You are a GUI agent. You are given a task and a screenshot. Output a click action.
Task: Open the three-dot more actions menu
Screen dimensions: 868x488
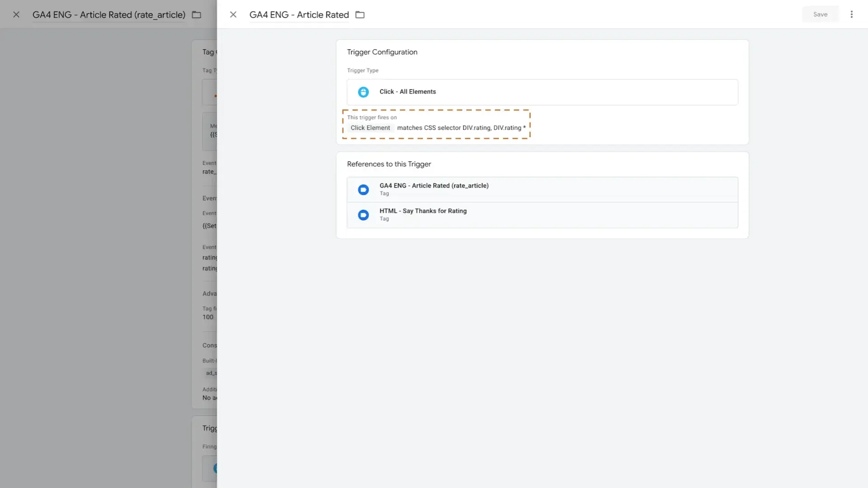[851, 14]
